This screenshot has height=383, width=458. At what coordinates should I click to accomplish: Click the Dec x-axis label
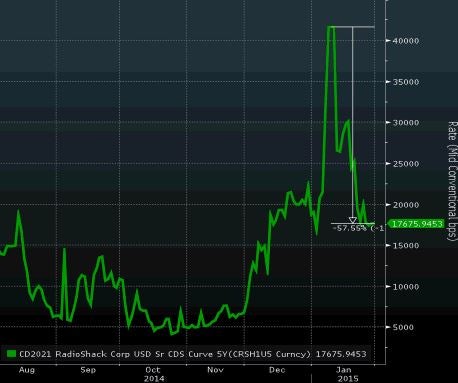(277, 370)
